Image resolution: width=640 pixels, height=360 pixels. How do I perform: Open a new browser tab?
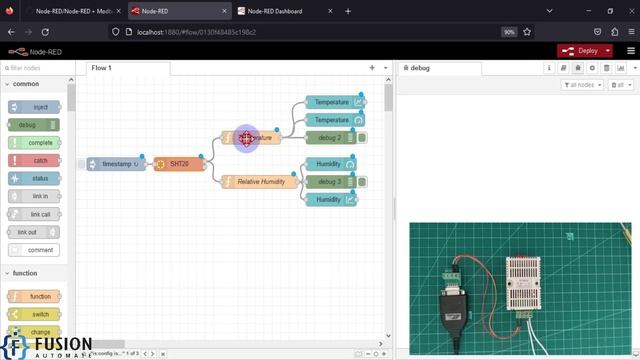pyautogui.click(x=348, y=11)
